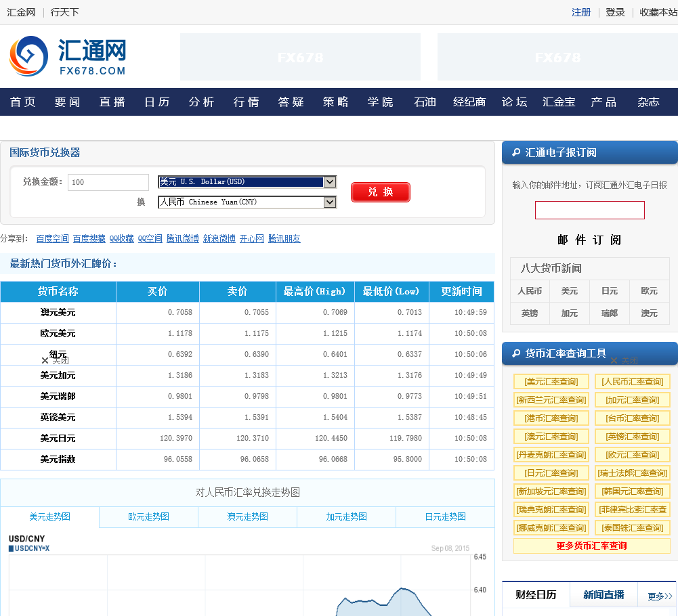Click the 汇通网 FX678.COM logo
Screen dimensions: 678x616
pyautogui.click(x=68, y=56)
